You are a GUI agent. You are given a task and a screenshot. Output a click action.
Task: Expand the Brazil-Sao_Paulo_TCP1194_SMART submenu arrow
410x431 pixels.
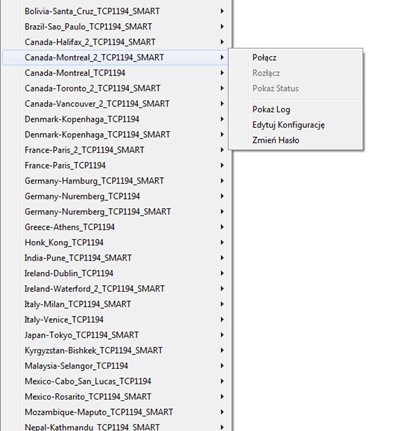[222, 26]
